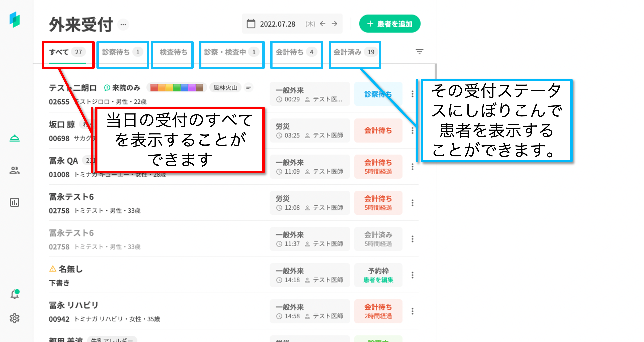This screenshot has height=342, width=644.
Task: Open calendar picker for 2022.07.28
Action: pos(251,24)
